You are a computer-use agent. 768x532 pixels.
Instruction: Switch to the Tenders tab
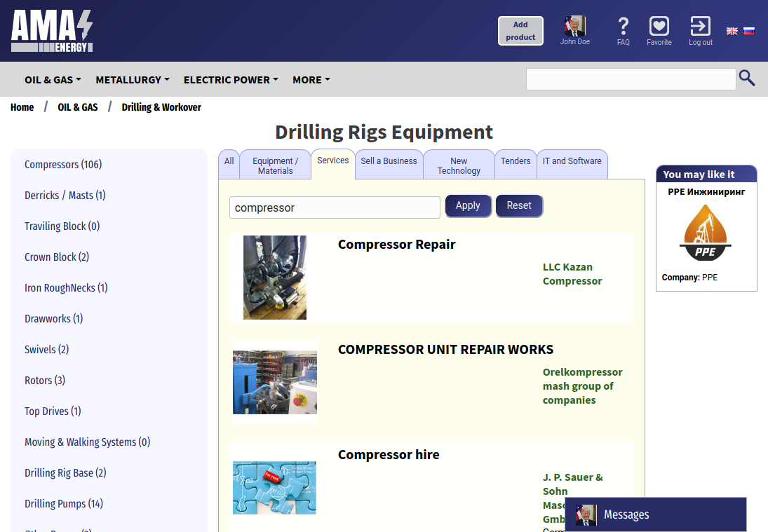point(516,161)
